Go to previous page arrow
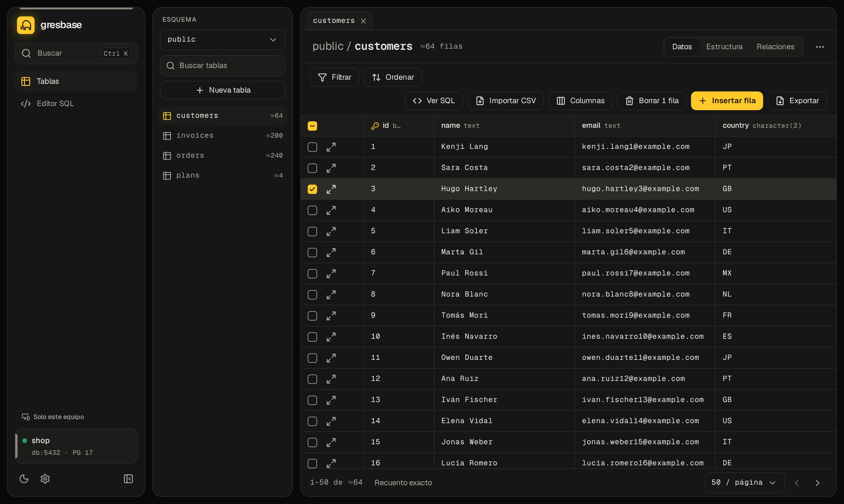Viewport: 844px width, 504px height. click(x=797, y=483)
